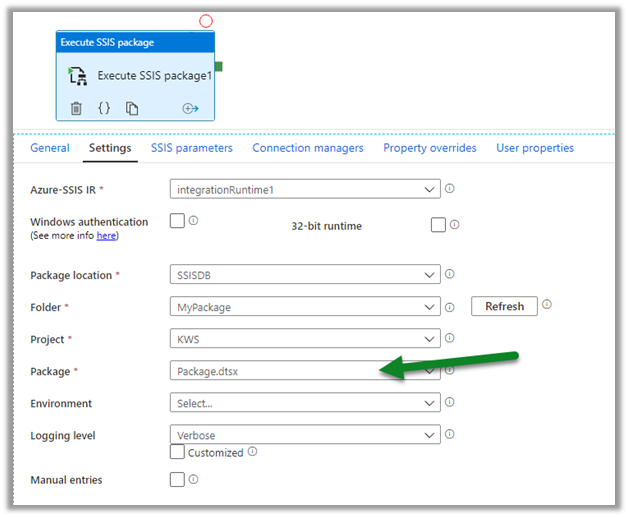Viewport: 628px width, 517px height.
Task: Switch to the General tab
Action: pos(50,148)
